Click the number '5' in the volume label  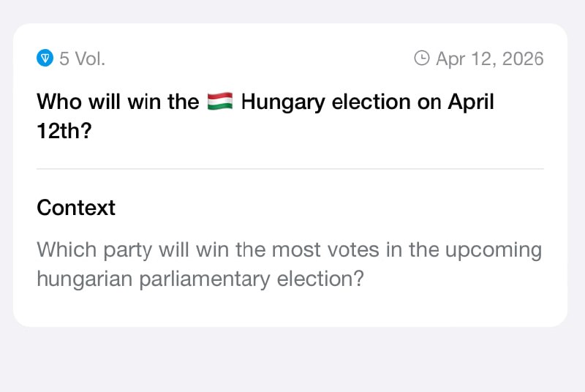64,59
